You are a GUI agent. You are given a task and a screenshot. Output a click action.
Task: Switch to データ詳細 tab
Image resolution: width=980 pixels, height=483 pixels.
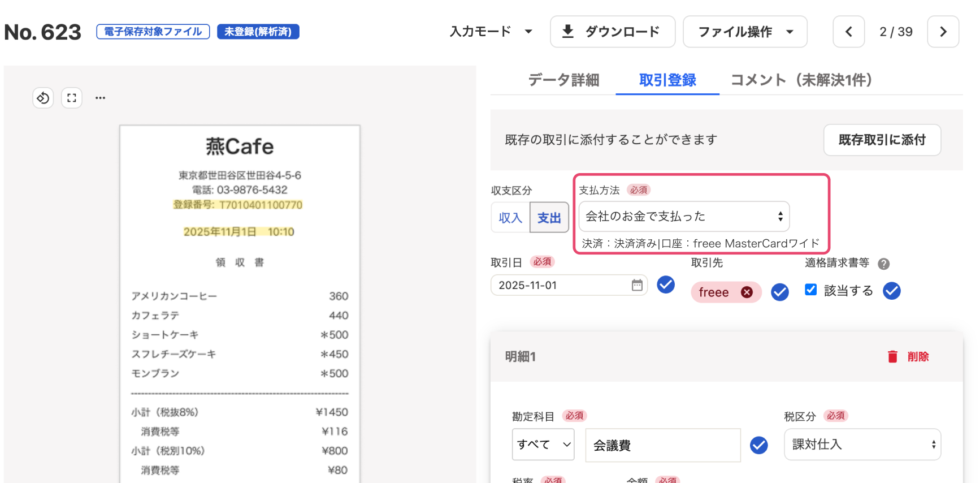pyautogui.click(x=563, y=80)
